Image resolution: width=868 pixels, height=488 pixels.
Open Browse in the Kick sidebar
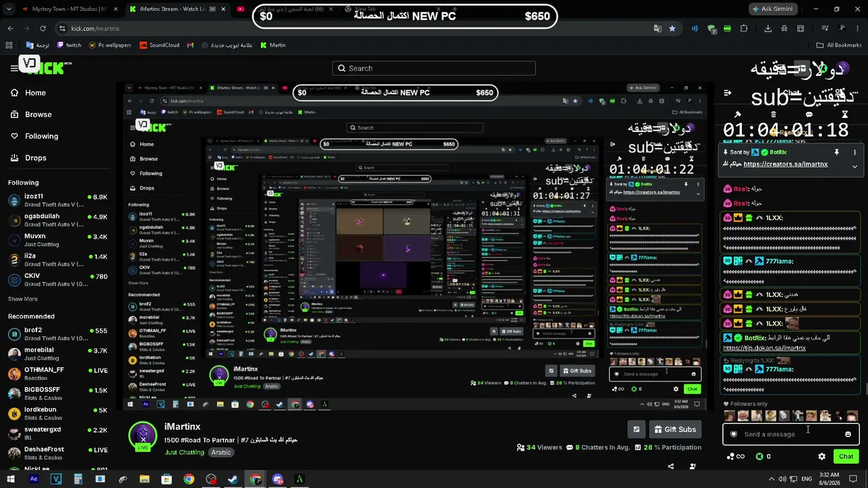tap(31, 115)
